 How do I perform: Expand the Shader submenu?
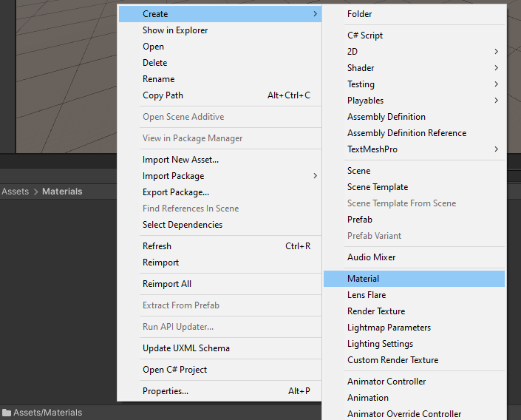tap(361, 68)
